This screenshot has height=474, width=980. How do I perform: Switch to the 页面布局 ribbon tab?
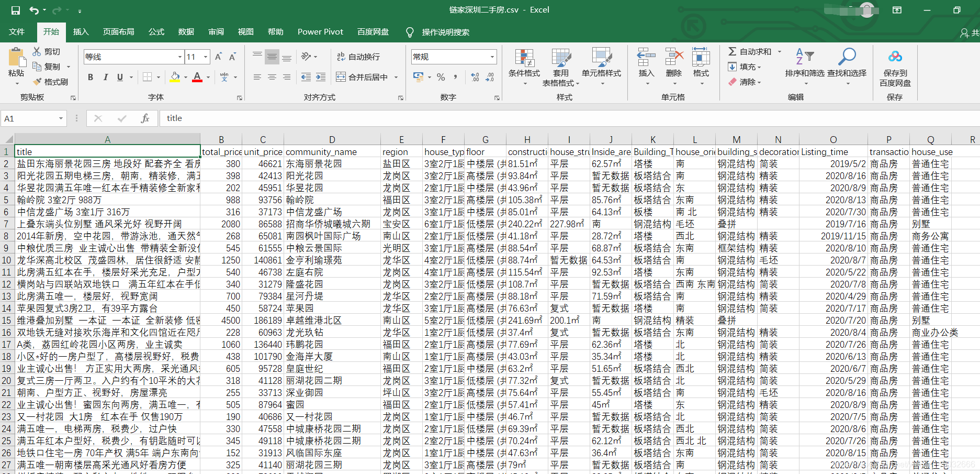tap(118, 32)
